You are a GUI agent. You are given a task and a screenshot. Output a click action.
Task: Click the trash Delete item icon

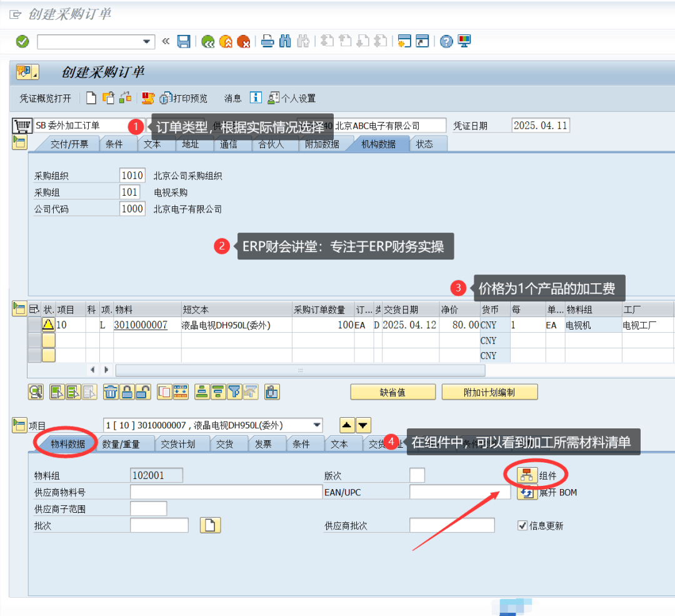111,392
